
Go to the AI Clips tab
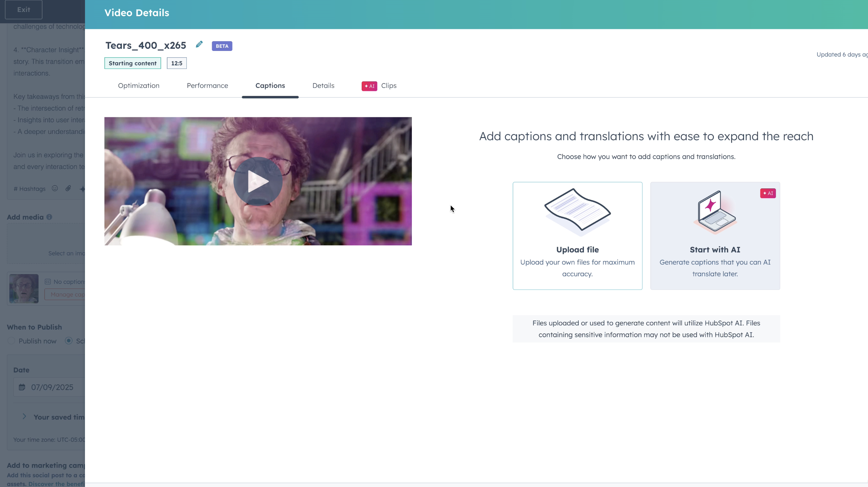(x=379, y=86)
